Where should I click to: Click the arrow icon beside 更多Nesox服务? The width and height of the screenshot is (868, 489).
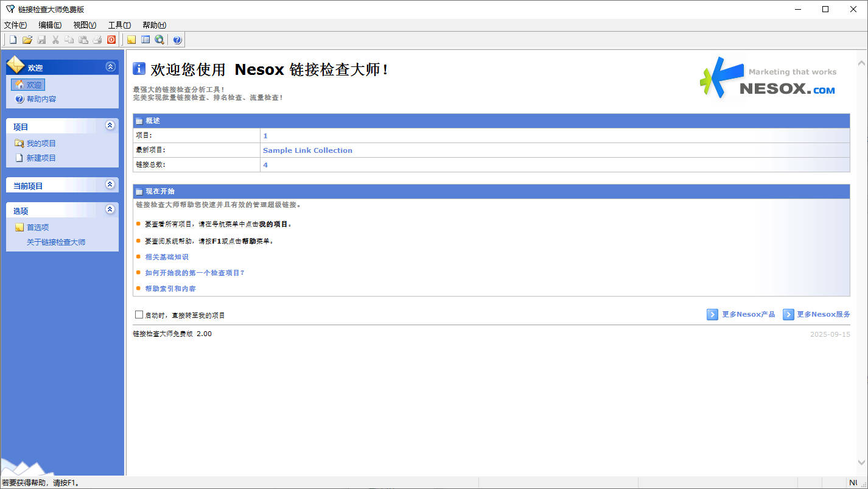[788, 314]
